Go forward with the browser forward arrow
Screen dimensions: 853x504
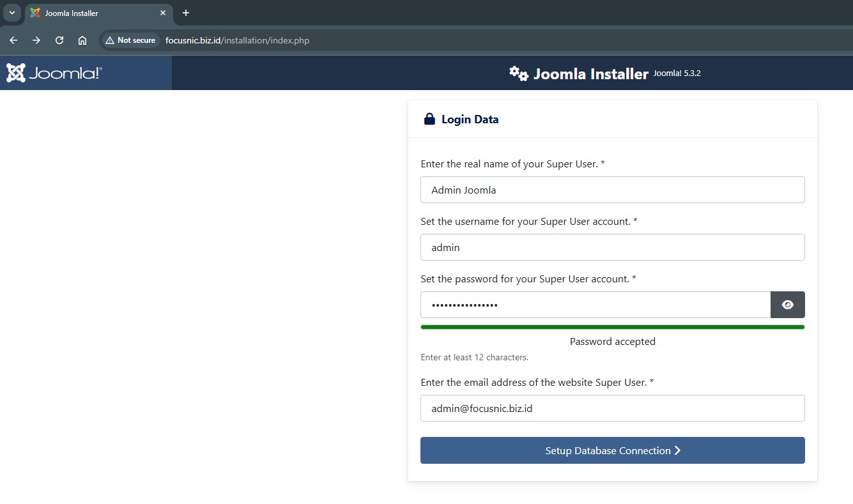coord(36,40)
